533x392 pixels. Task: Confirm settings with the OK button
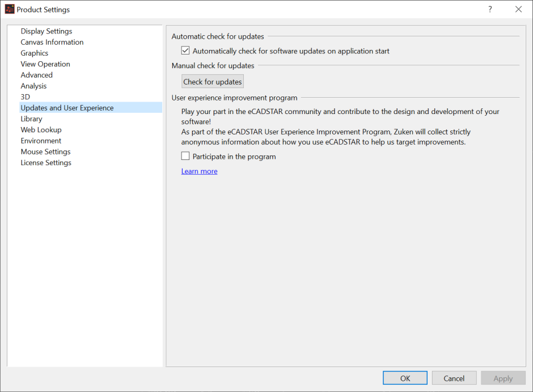pyautogui.click(x=405, y=378)
